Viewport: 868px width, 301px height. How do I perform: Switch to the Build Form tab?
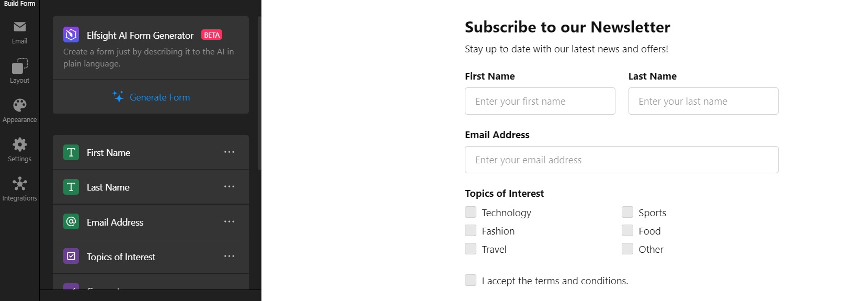click(20, 4)
